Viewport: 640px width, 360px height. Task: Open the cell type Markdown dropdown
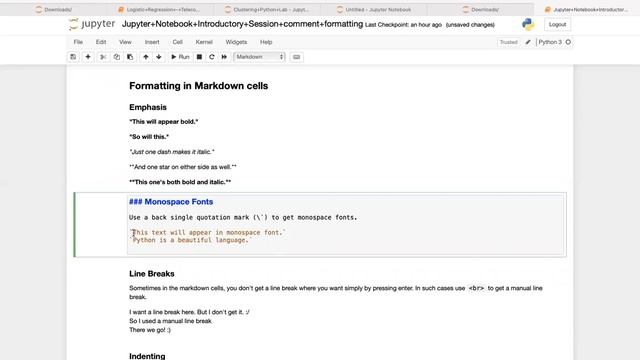[259, 57]
